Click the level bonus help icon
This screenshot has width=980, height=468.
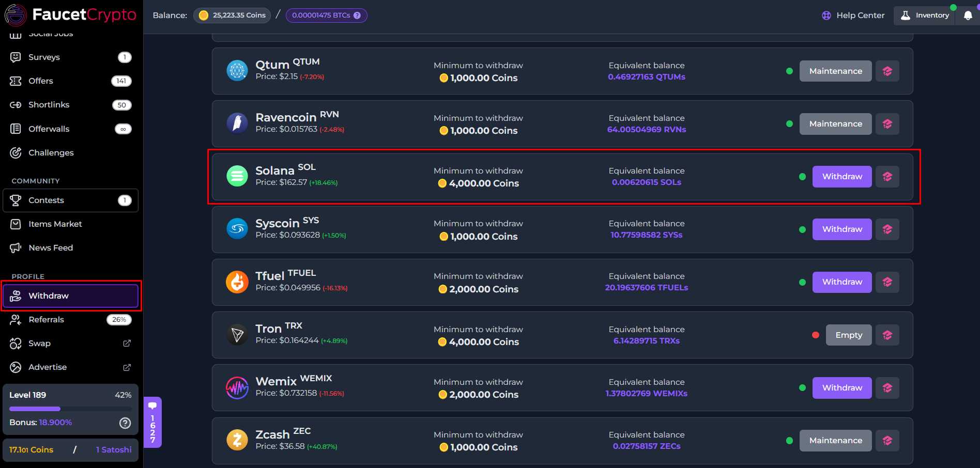pyautogui.click(x=125, y=423)
